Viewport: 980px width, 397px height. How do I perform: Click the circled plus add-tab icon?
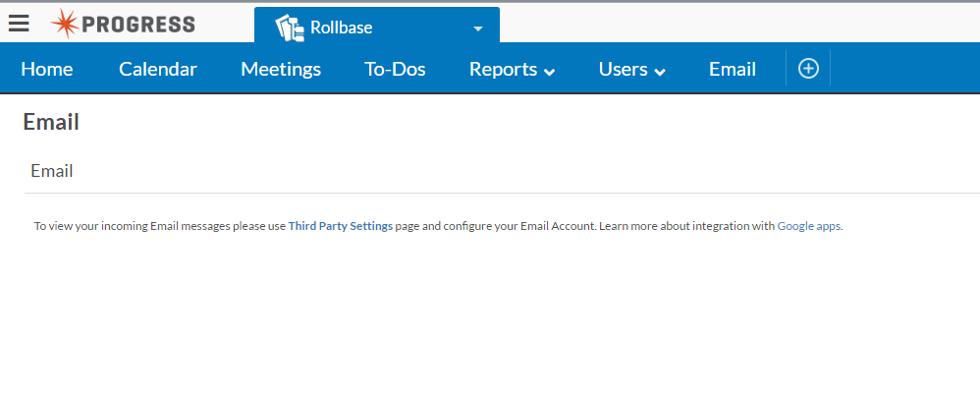(x=808, y=68)
